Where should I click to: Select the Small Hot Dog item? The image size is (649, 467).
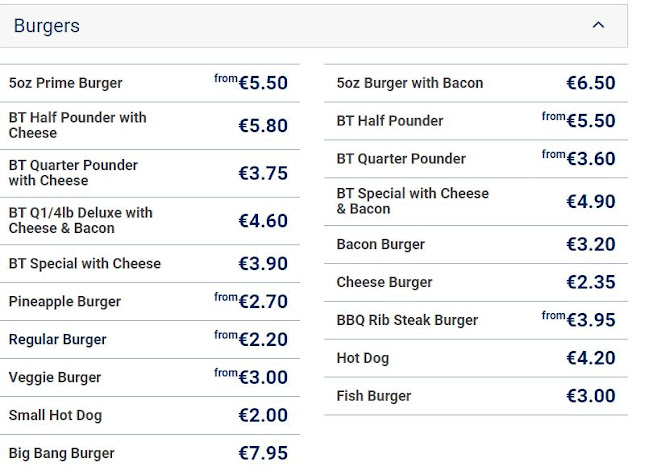[x=56, y=416]
